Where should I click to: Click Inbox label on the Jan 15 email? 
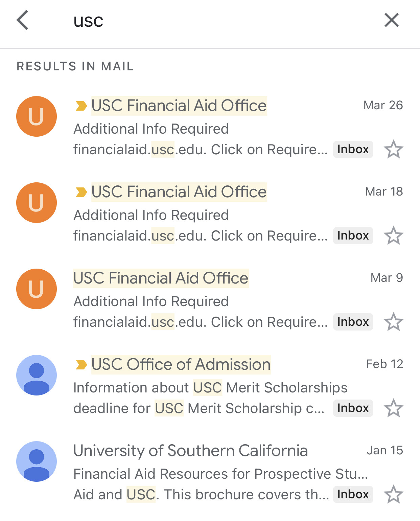[x=353, y=494]
